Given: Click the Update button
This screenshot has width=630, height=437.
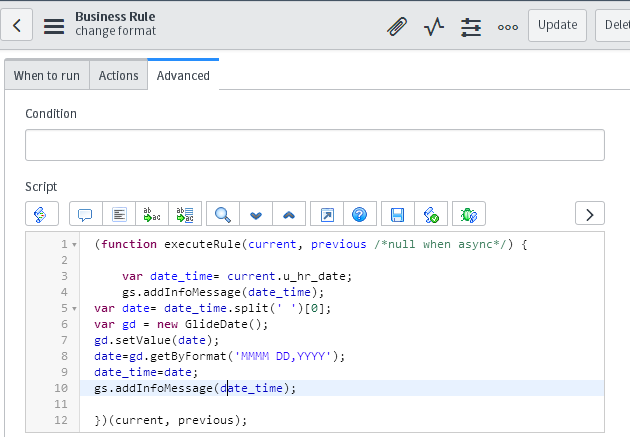Looking at the screenshot, I should tap(557, 25).
